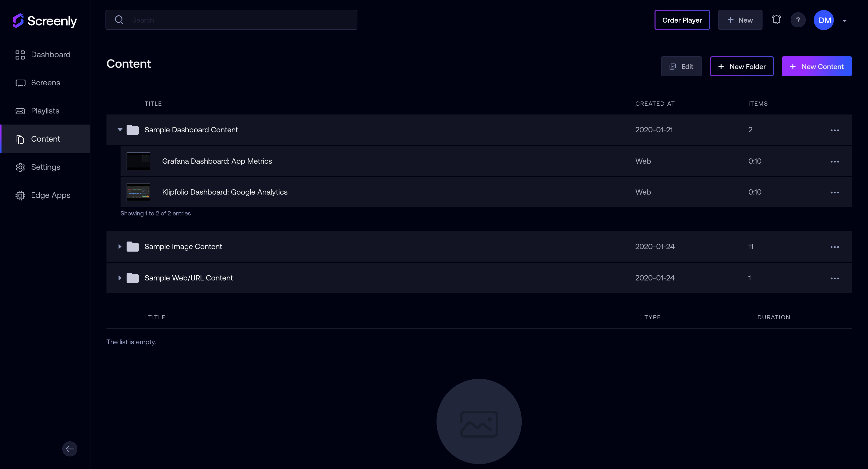Click the notifications bell icon
This screenshot has width=868, height=469.
[776, 20]
